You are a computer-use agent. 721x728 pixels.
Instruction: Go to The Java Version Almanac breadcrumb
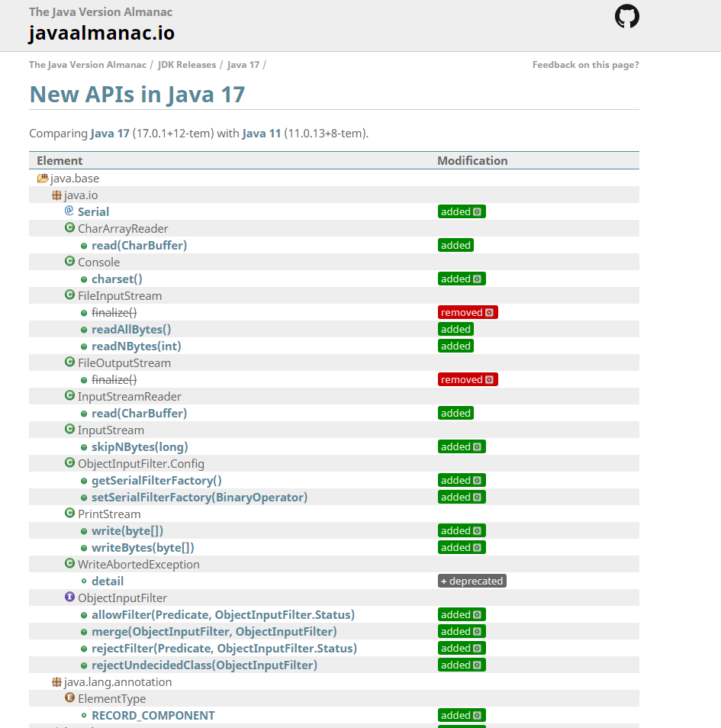(88, 65)
